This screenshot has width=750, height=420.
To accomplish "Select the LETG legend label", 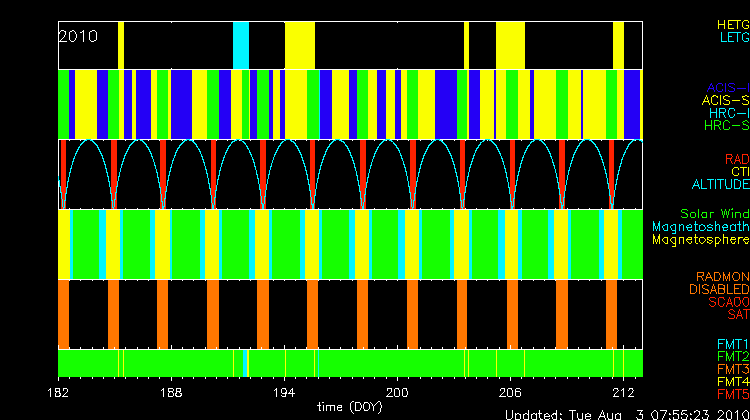I will [733, 37].
